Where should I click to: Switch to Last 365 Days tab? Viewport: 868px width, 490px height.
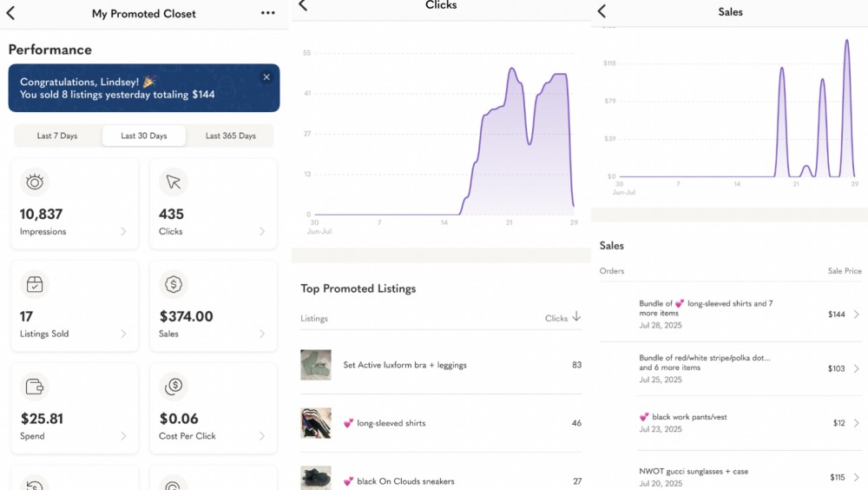tap(230, 136)
